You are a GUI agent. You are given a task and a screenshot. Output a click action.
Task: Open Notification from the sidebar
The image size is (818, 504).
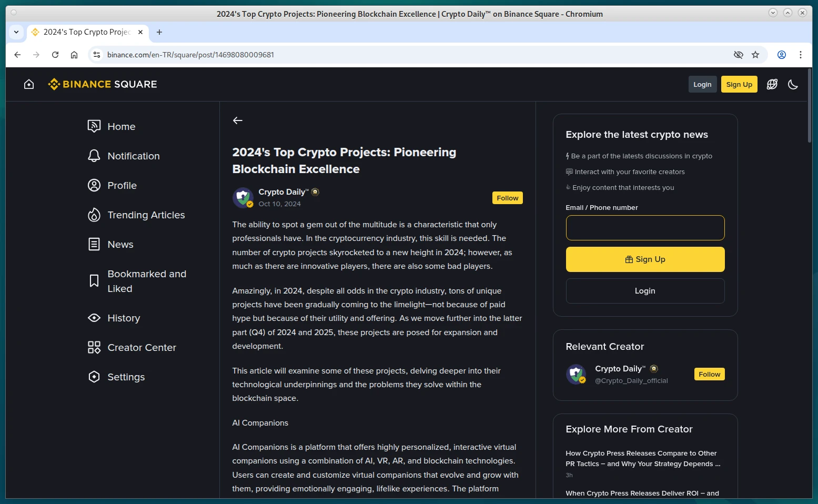click(x=133, y=156)
